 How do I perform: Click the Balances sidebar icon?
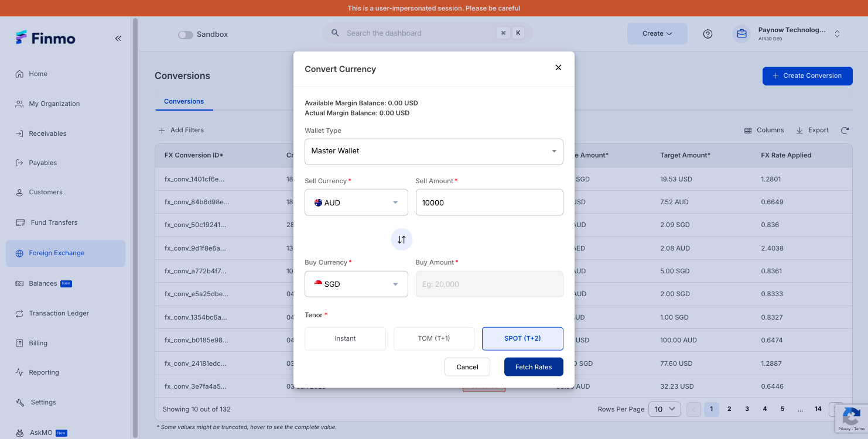19,283
